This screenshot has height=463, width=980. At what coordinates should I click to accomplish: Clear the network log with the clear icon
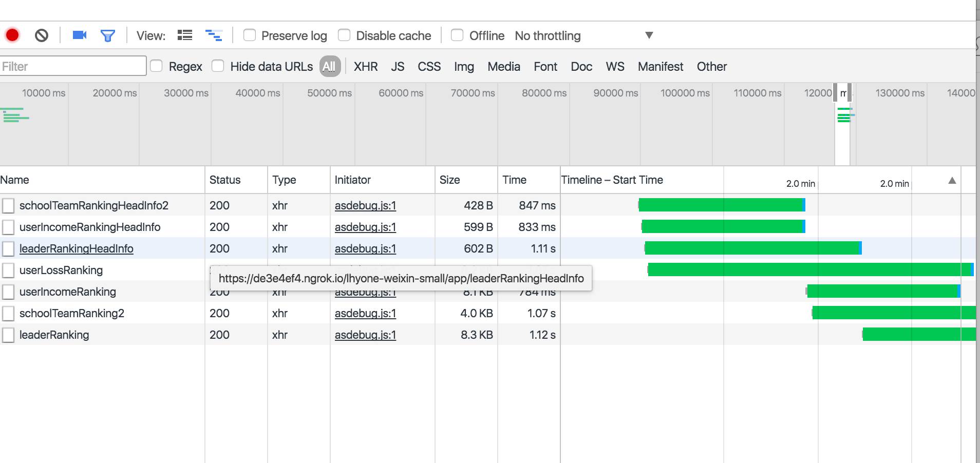coord(42,35)
